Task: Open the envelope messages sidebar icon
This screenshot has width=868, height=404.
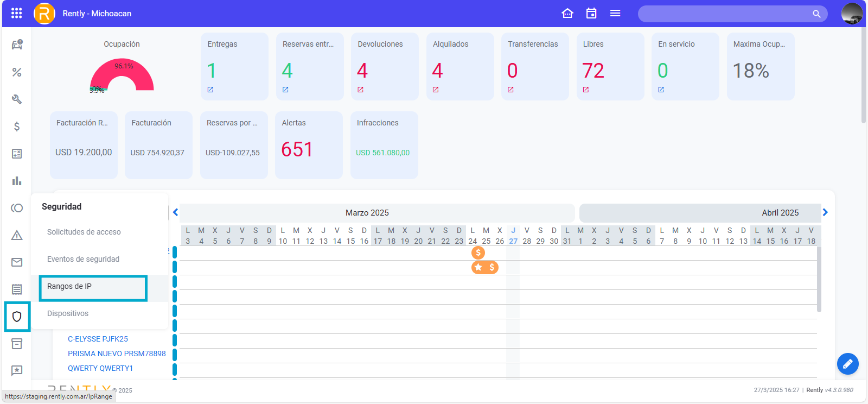Action: (17, 262)
